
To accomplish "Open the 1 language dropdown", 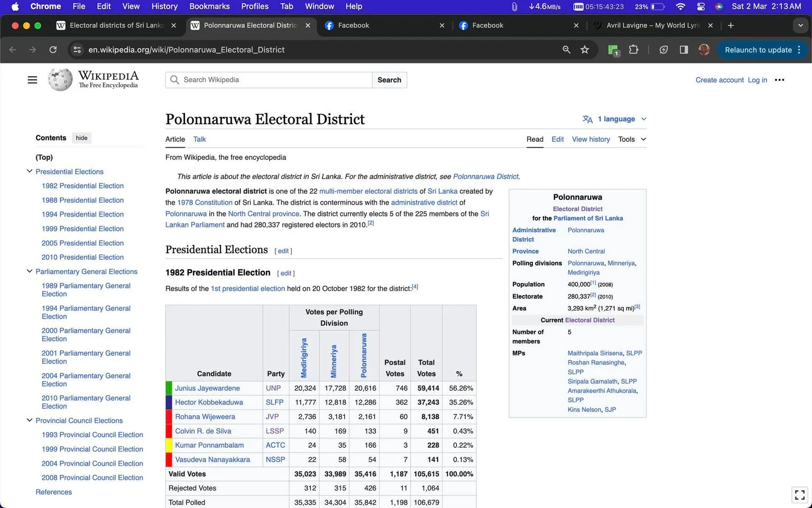I will (x=614, y=119).
